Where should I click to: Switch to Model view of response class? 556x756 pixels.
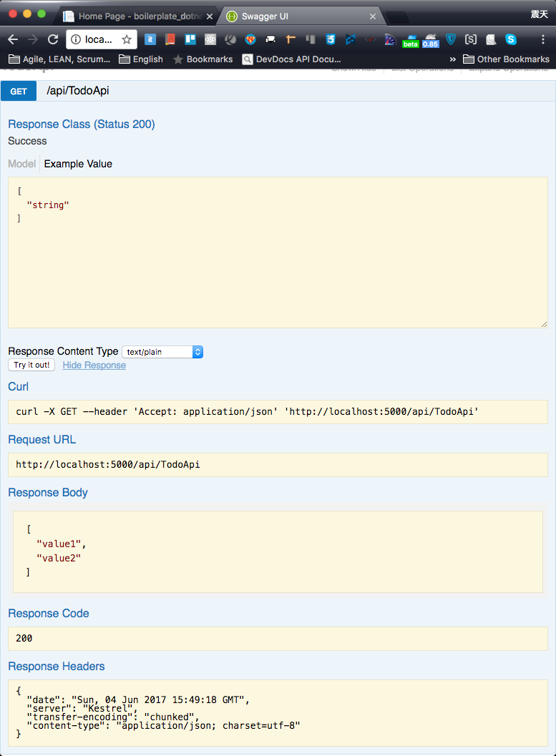tap(21, 164)
